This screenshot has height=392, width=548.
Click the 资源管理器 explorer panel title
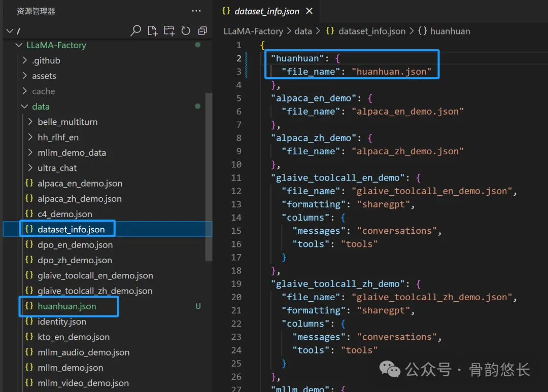(x=36, y=11)
